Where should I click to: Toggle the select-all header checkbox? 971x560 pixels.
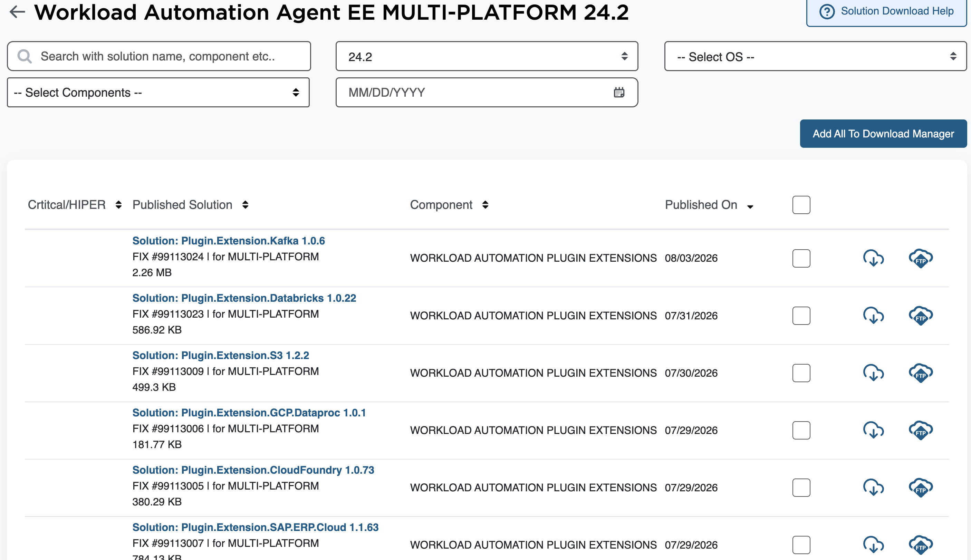click(801, 205)
